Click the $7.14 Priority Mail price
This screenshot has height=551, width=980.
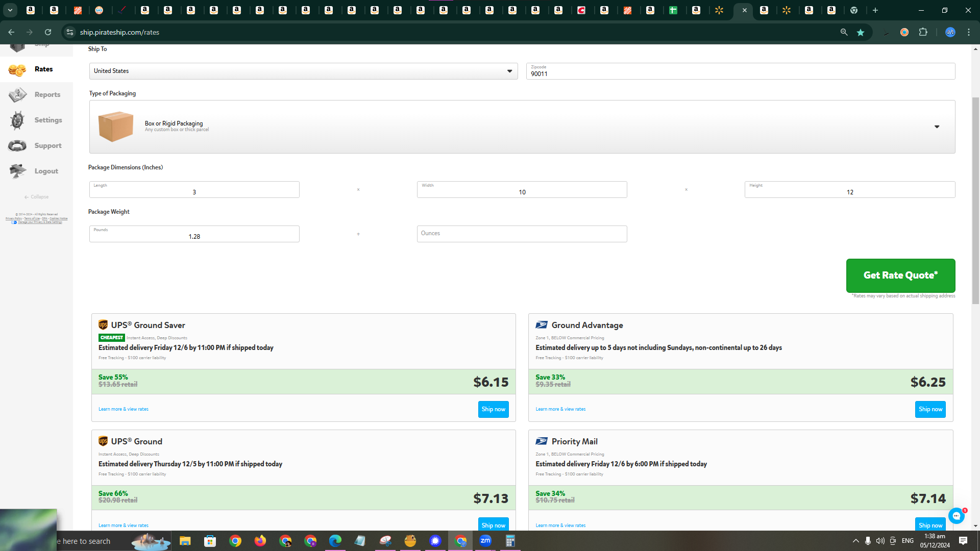[928, 498]
